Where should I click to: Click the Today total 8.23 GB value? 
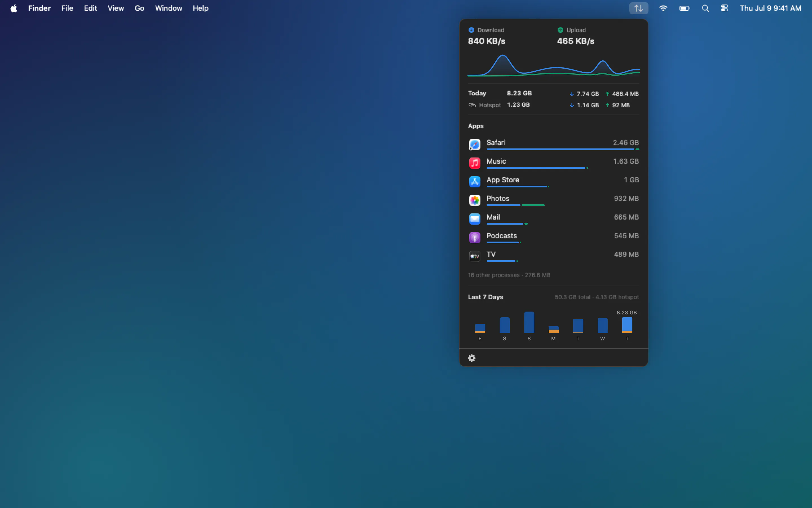pyautogui.click(x=519, y=93)
